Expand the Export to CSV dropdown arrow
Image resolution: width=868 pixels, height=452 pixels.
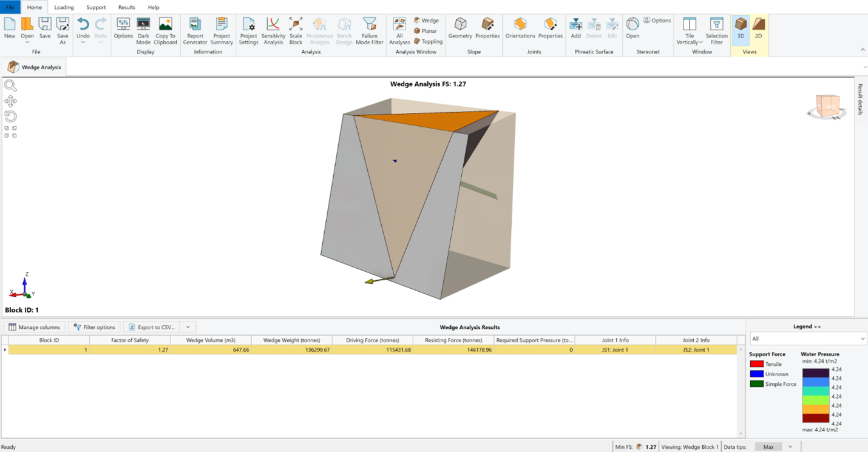click(188, 327)
